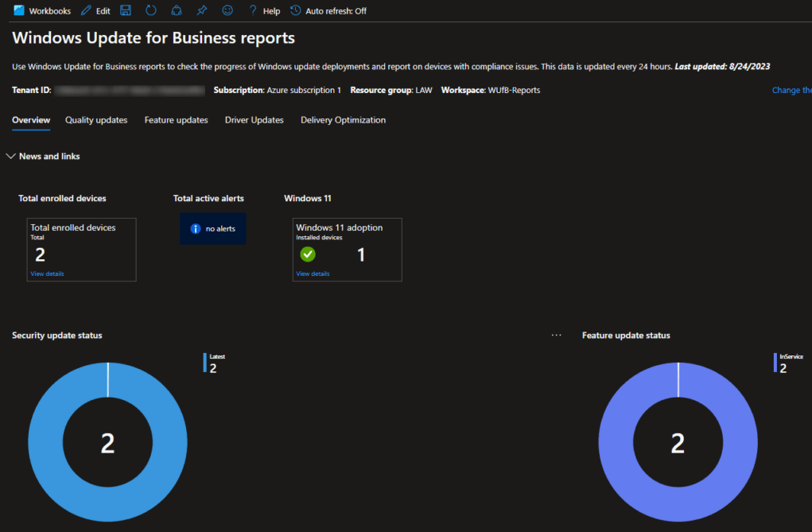Click the 'Change the' link at top right
The height and width of the screenshot is (532, 812).
(x=791, y=90)
